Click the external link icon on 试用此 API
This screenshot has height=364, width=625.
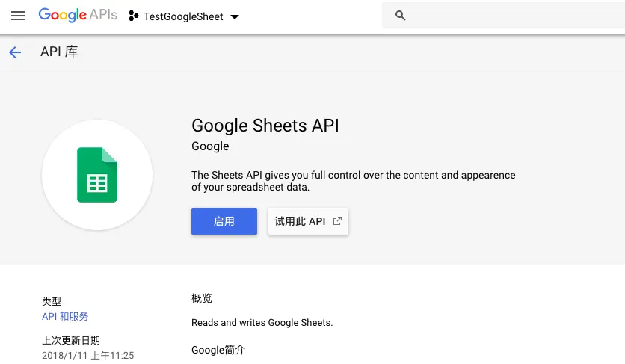(x=337, y=221)
